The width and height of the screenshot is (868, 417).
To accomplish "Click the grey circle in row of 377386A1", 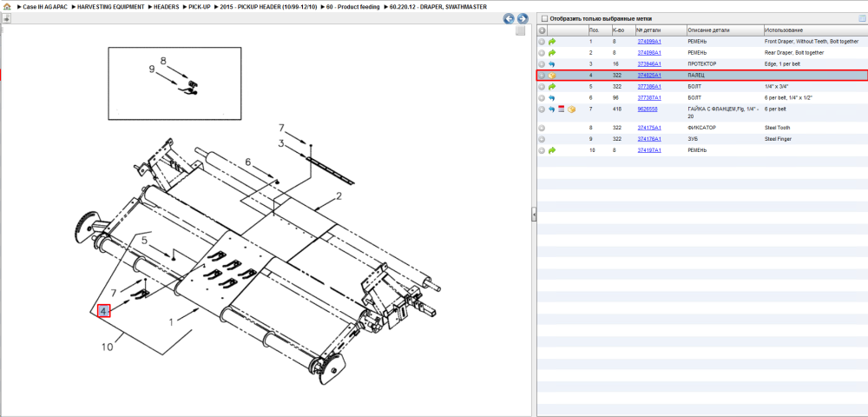I will [x=542, y=87].
